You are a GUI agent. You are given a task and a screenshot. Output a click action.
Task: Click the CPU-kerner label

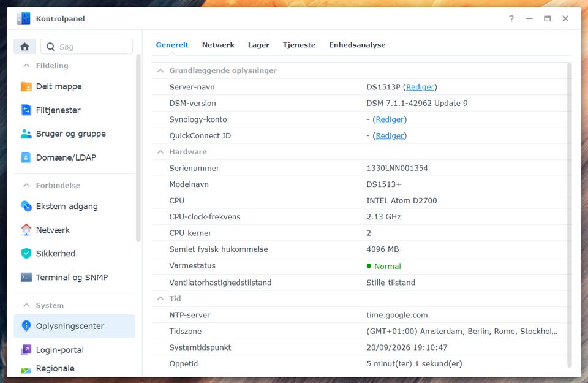pos(190,233)
